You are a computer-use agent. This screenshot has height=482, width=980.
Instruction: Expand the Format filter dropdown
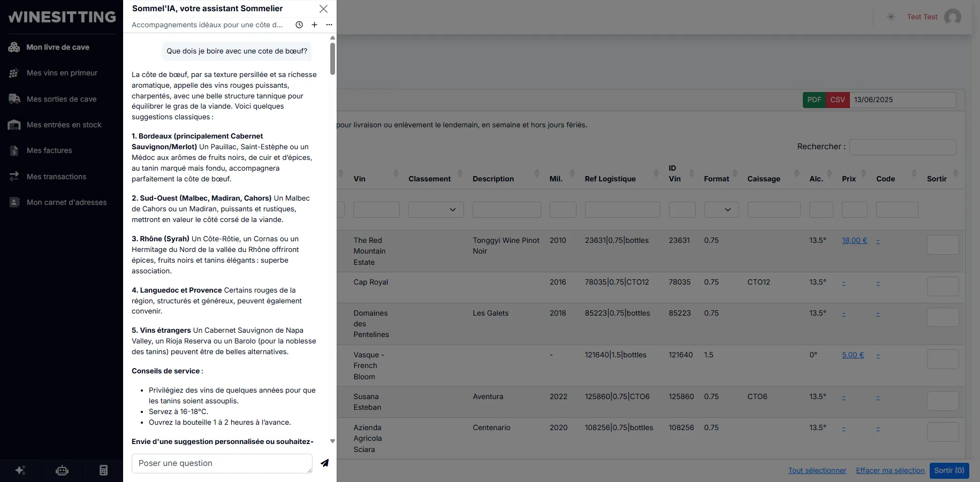point(721,210)
